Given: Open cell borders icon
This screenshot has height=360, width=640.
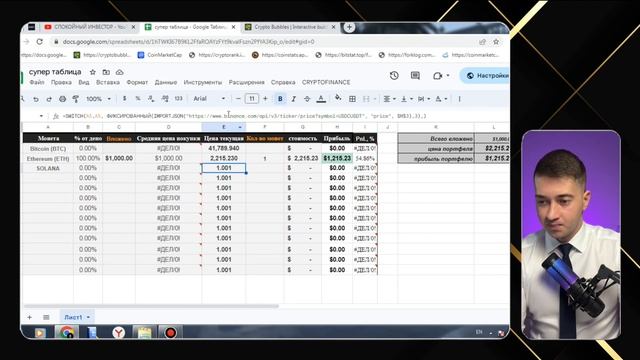Looking at the screenshot, I should (x=352, y=98).
